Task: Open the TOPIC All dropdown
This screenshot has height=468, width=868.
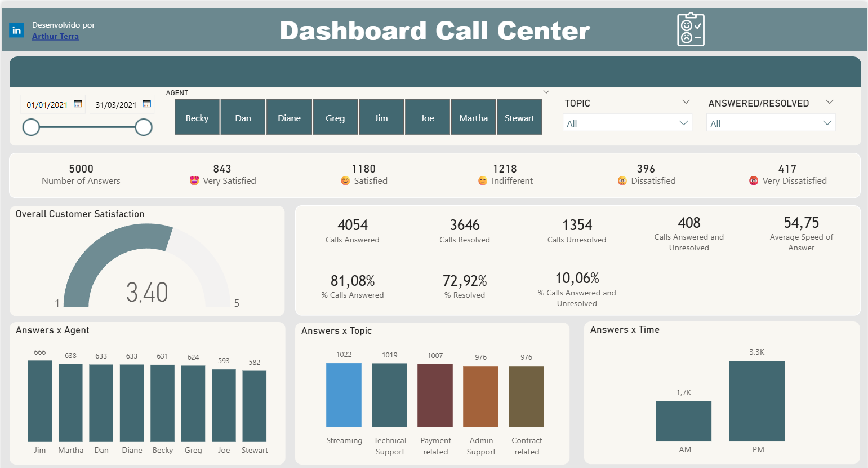Action: coord(627,123)
